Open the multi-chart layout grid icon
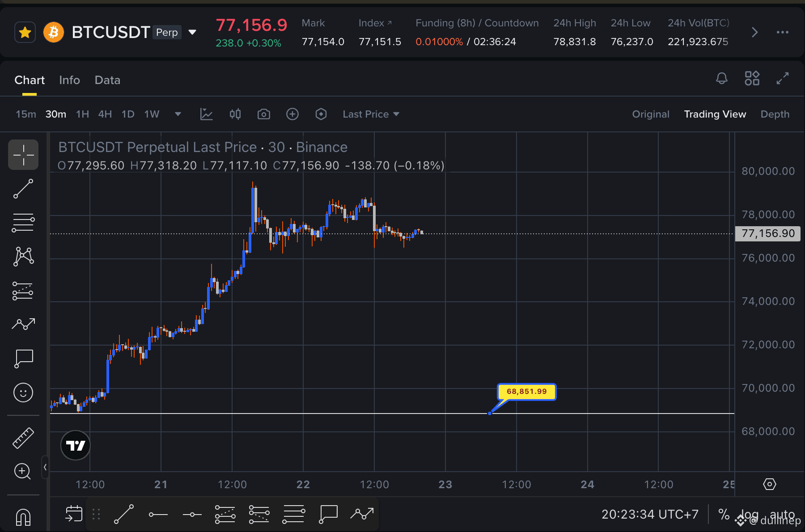 (x=752, y=78)
